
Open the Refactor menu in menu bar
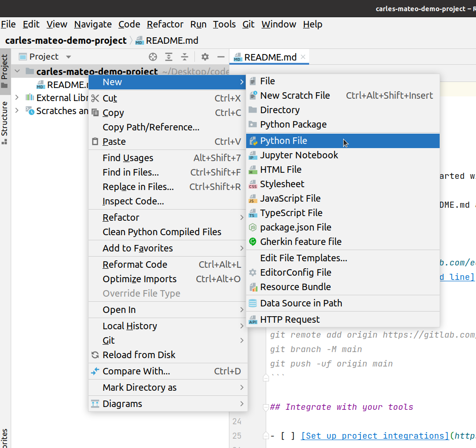[165, 24]
